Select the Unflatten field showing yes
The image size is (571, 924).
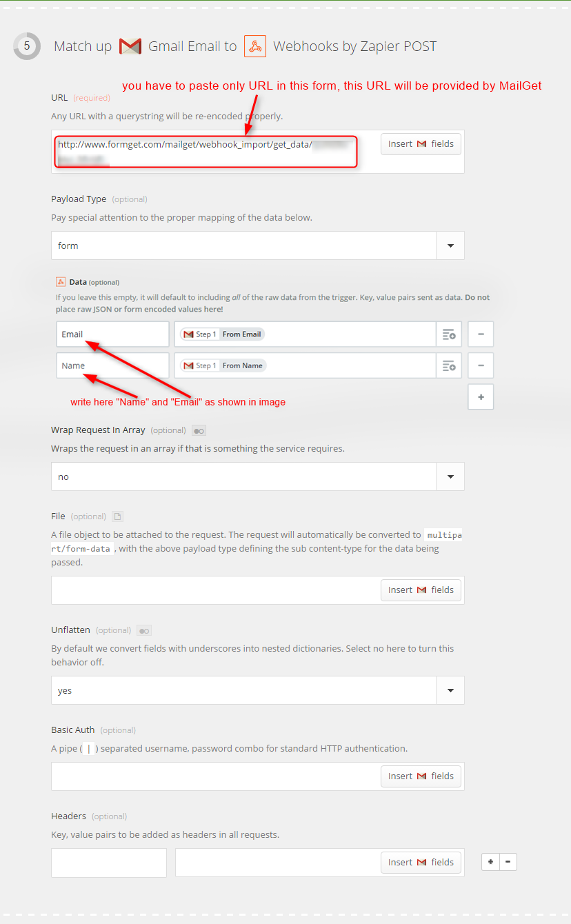click(244, 690)
